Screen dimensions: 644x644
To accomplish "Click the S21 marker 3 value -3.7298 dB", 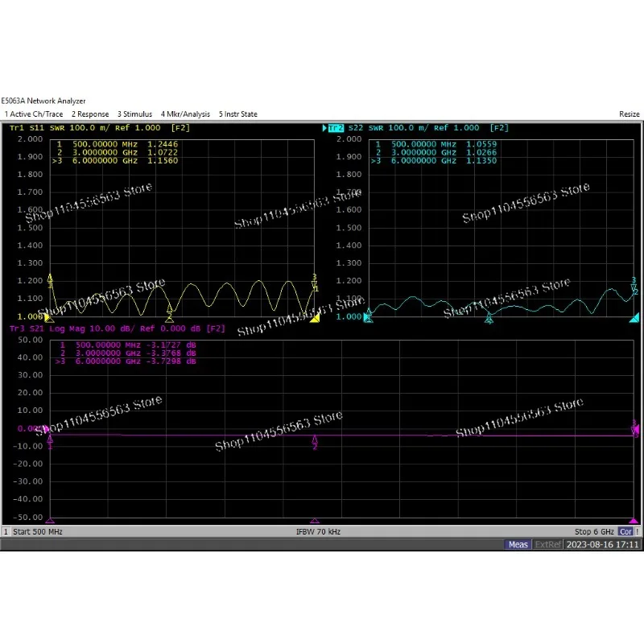I will [x=171, y=361].
